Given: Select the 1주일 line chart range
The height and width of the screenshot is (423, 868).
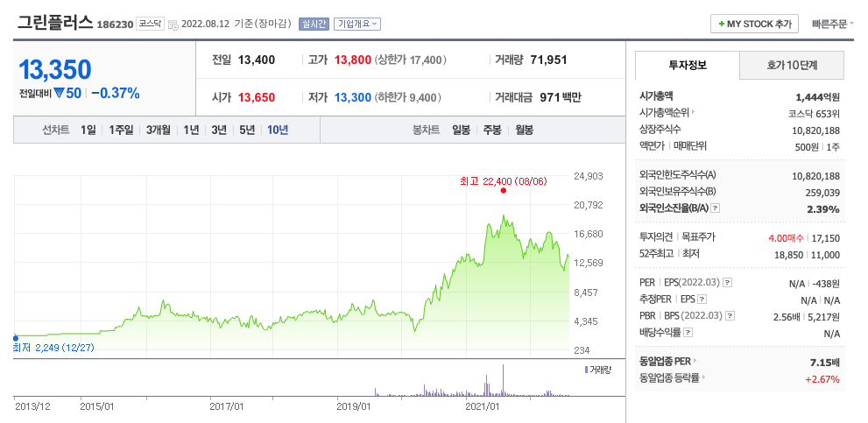Looking at the screenshot, I should 121,130.
